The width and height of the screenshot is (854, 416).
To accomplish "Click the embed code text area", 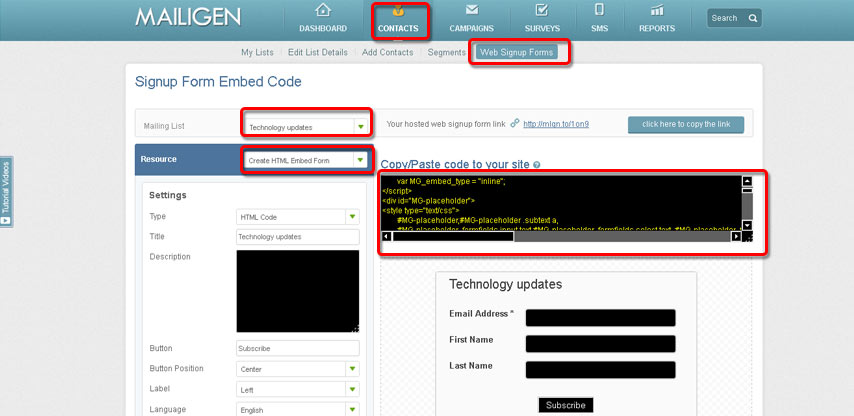I will click(562, 203).
